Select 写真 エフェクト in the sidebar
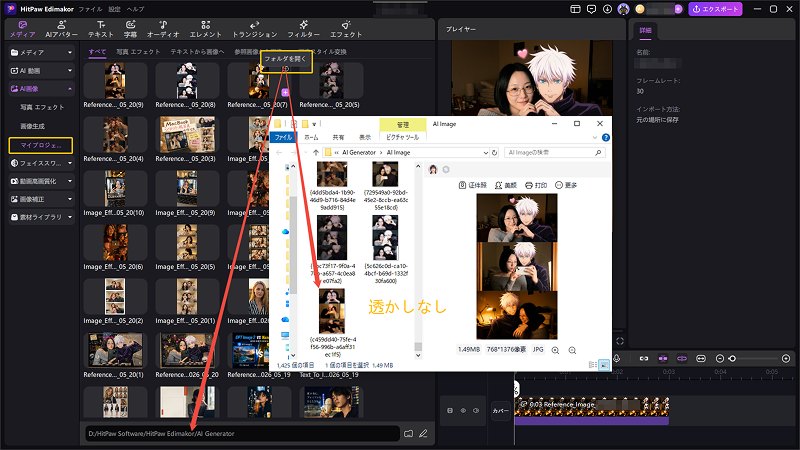The width and height of the screenshot is (800, 450). coord(42,107)
